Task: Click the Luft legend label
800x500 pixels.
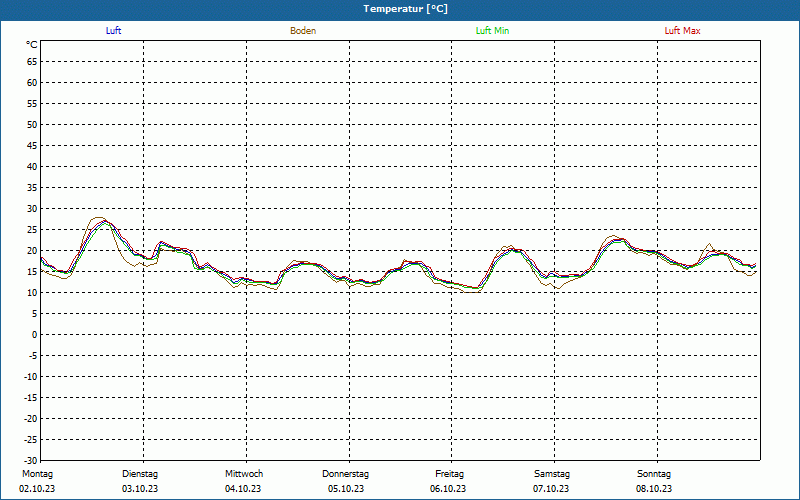Action: pyautogui.click(x=113, y=31)
